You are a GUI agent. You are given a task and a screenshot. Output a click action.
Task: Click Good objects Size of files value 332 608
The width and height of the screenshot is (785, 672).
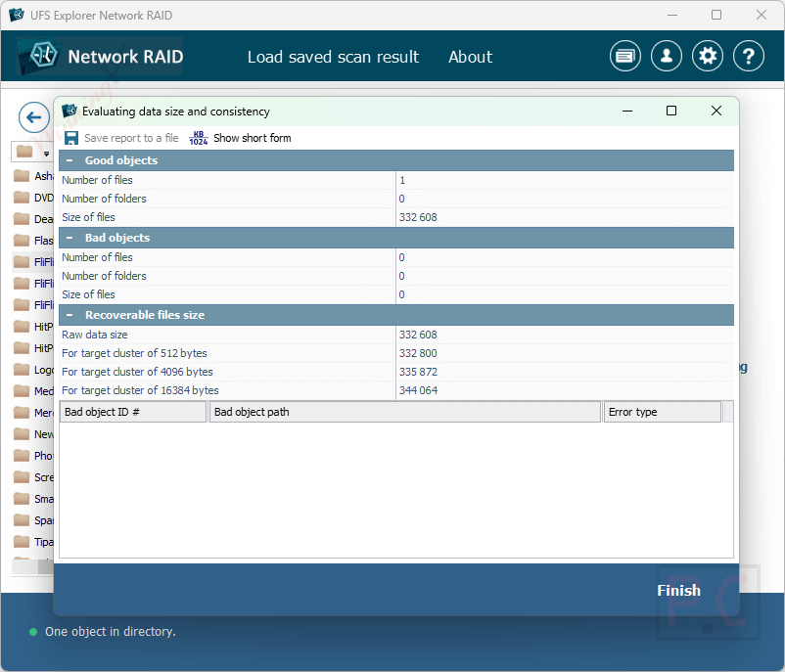click(x=418, y=218)
